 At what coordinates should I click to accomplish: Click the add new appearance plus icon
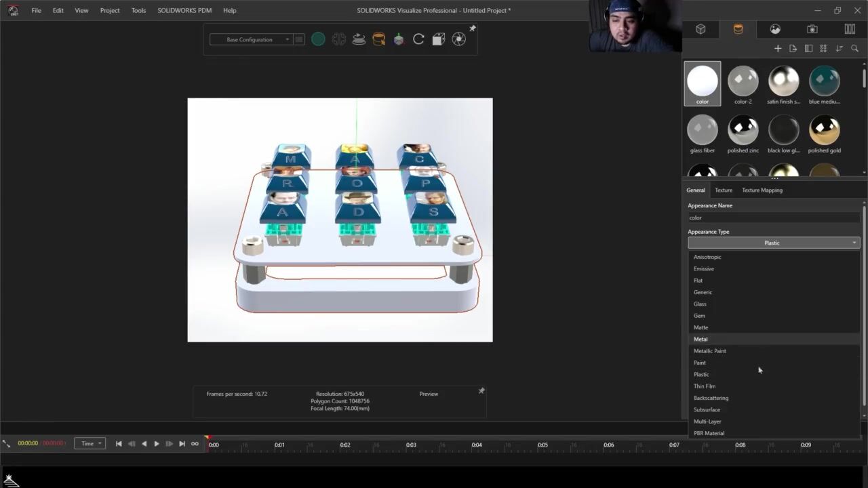point(778,49)
